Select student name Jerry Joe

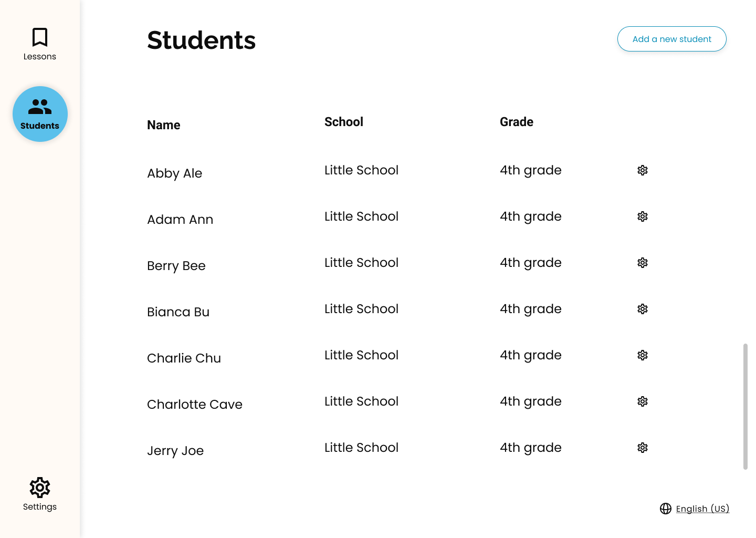click(x=175, y=451)
